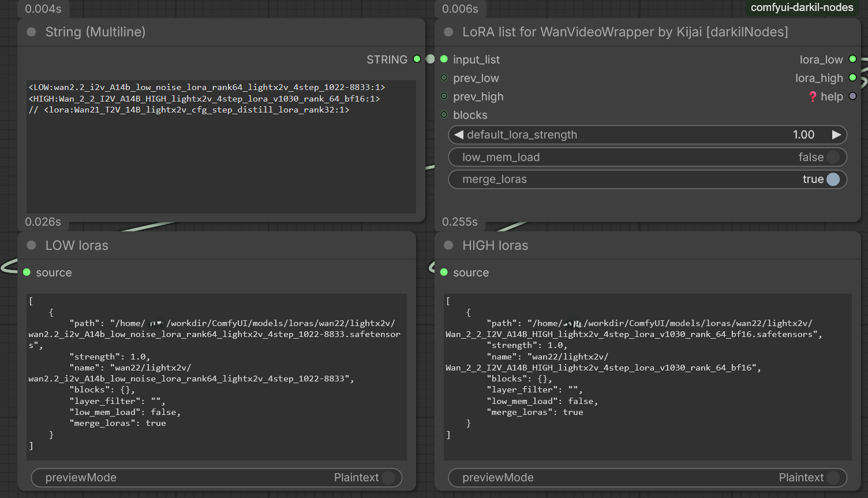This screenshot has height=498, width=868.
Task: Click the default_lora_strength value slider
Action: point(648,134)
